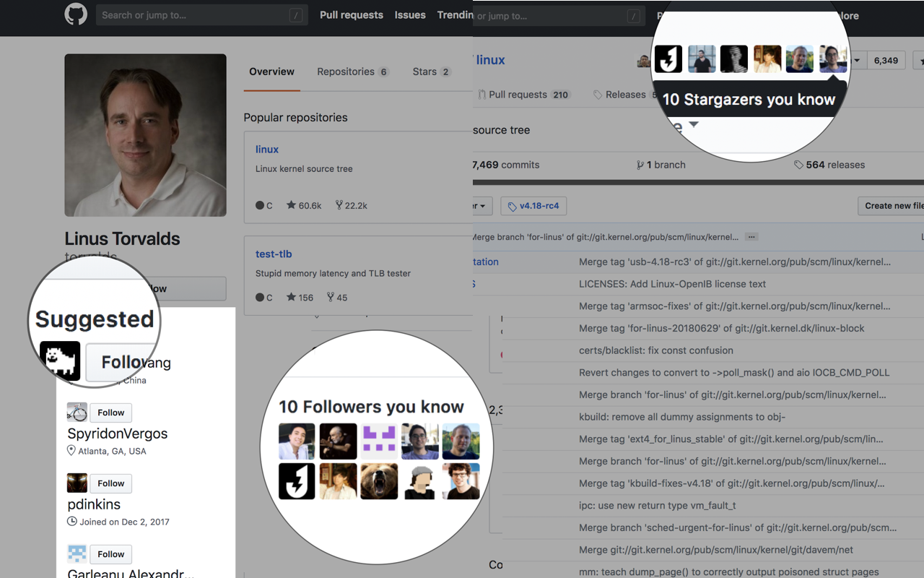Image resolution: width=924 pixels, height=578 pixels.
Task: Click the 6,349 count button
Action: pyautogui.click(x=886, y=61)
